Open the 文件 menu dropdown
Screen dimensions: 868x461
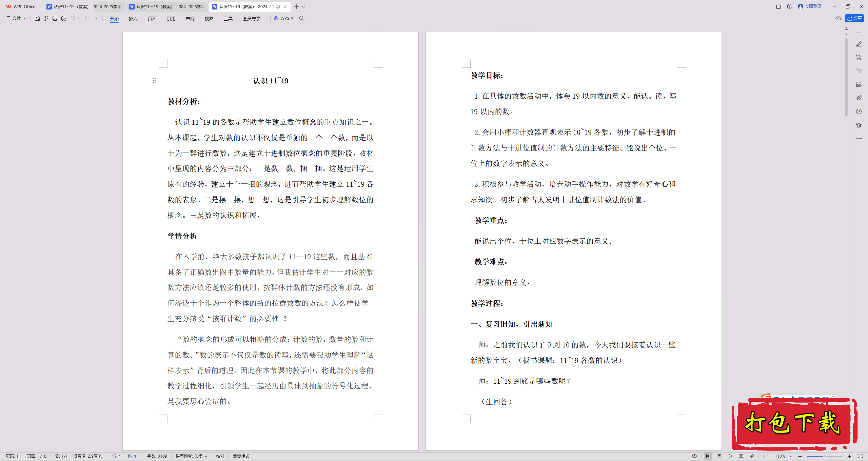16,18
